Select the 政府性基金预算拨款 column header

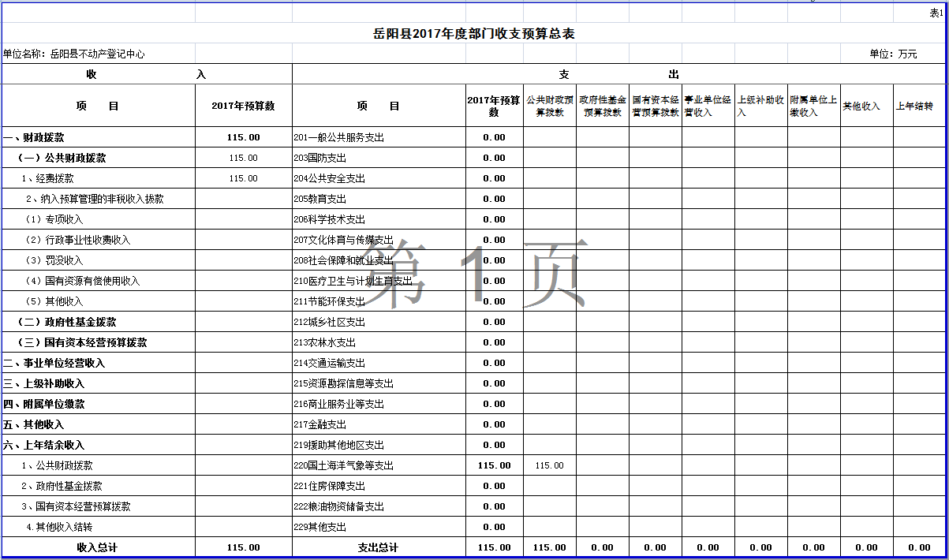pos(603,106)
